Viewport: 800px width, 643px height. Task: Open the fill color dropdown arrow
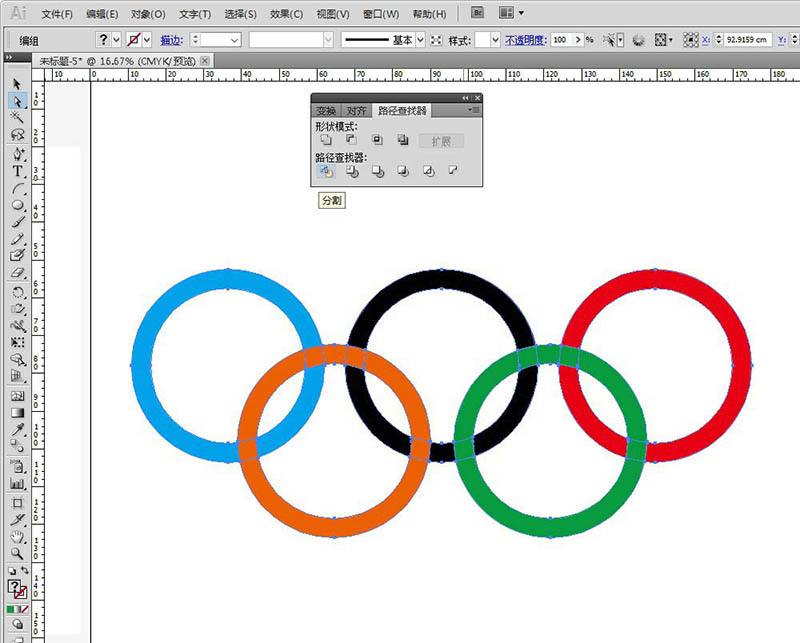[x=116, y=40]
